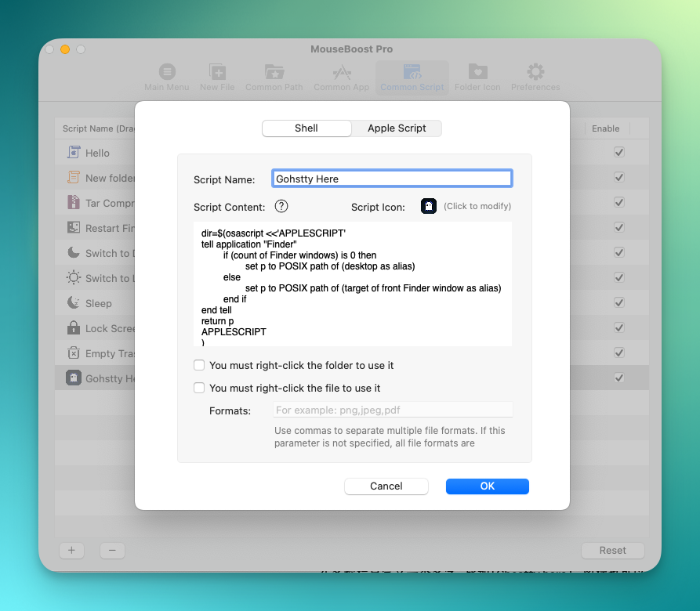Open the Main Menu toolbar icon

coord(166,73)
